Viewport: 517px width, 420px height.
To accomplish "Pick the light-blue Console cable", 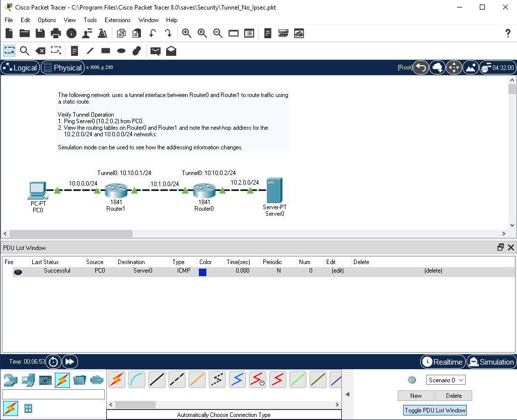I will click(x=137, y=379).
